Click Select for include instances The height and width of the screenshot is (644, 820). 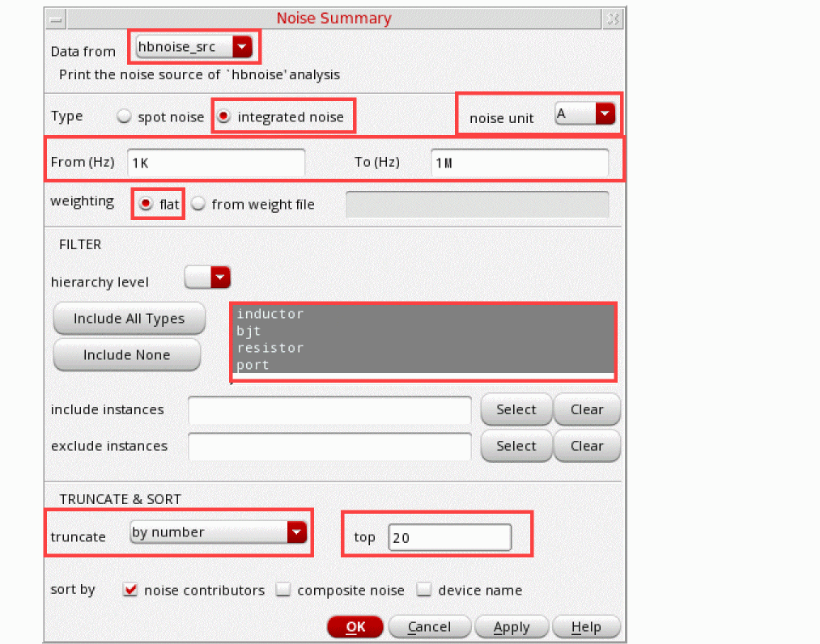(516, 409)
